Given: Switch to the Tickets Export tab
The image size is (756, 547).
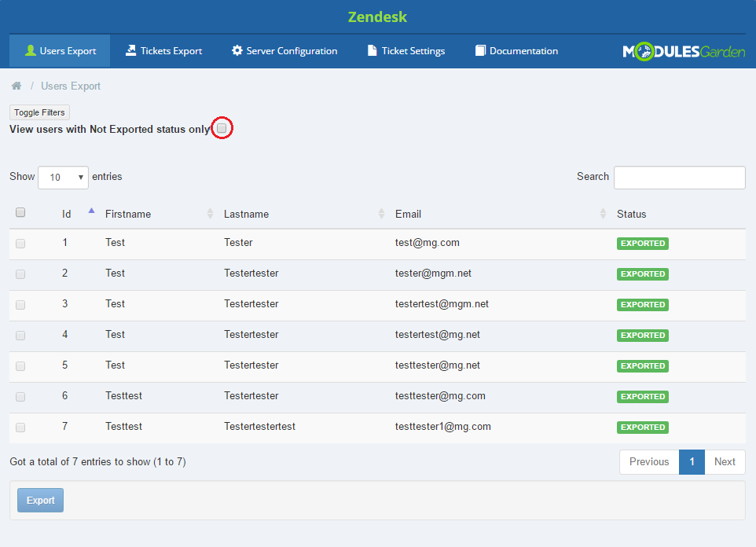Looking at the screenshot, I should tap(164, 50).
